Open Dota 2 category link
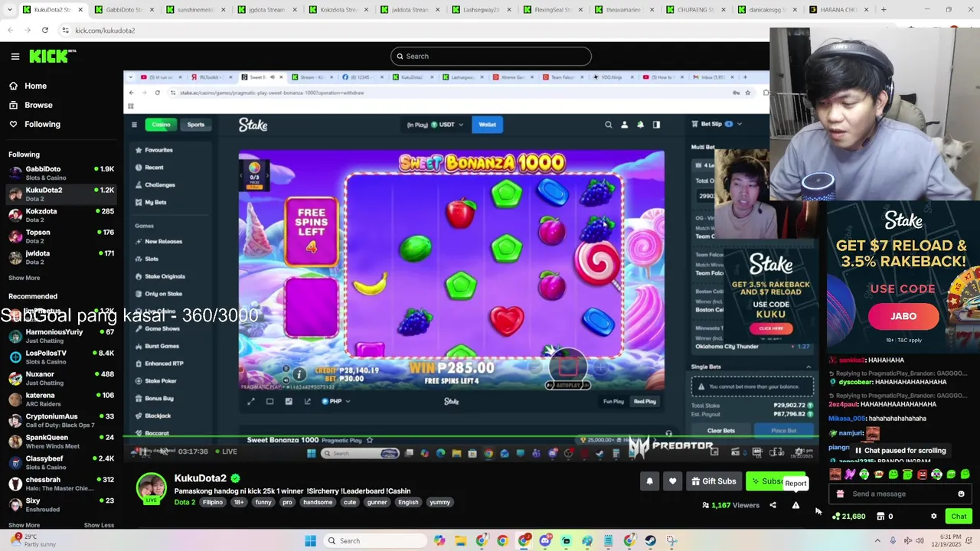Image resolution: width=980 pixels, height=551 pixels. pos(185,502)
